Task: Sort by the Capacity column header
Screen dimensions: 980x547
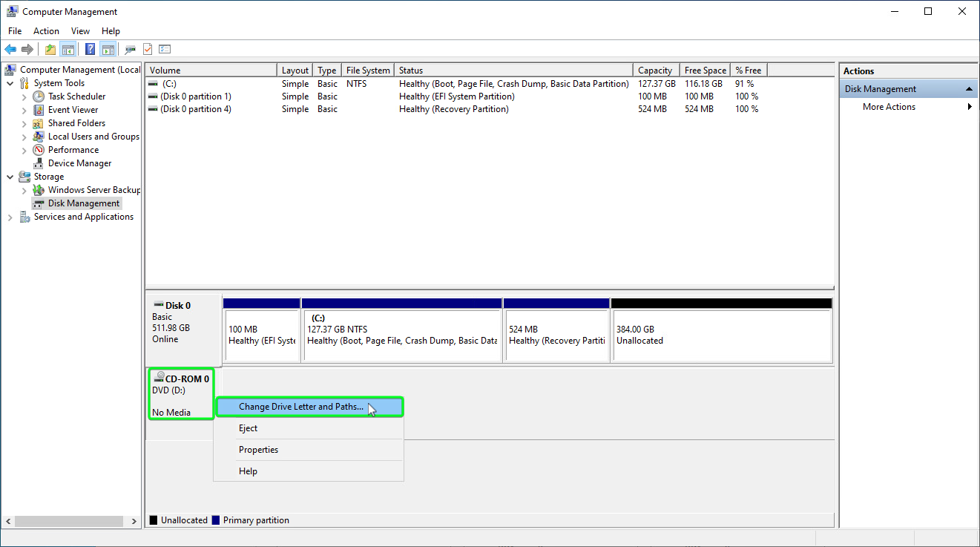Action: coord(657,71)
